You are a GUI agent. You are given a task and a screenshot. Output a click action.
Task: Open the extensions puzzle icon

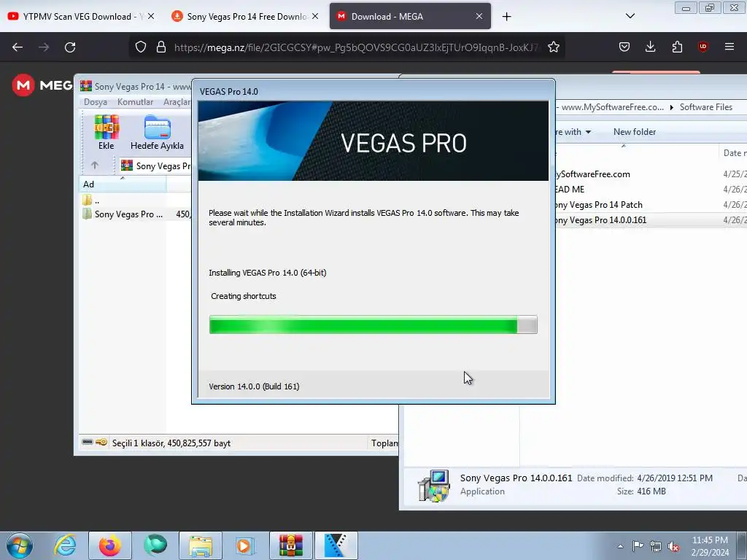[x=677, y=47]
